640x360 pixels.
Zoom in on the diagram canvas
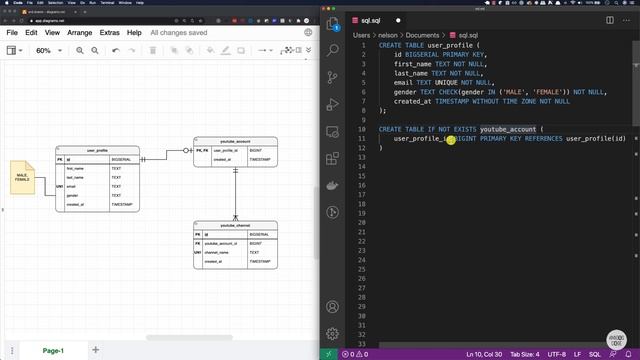click(80, 51)
